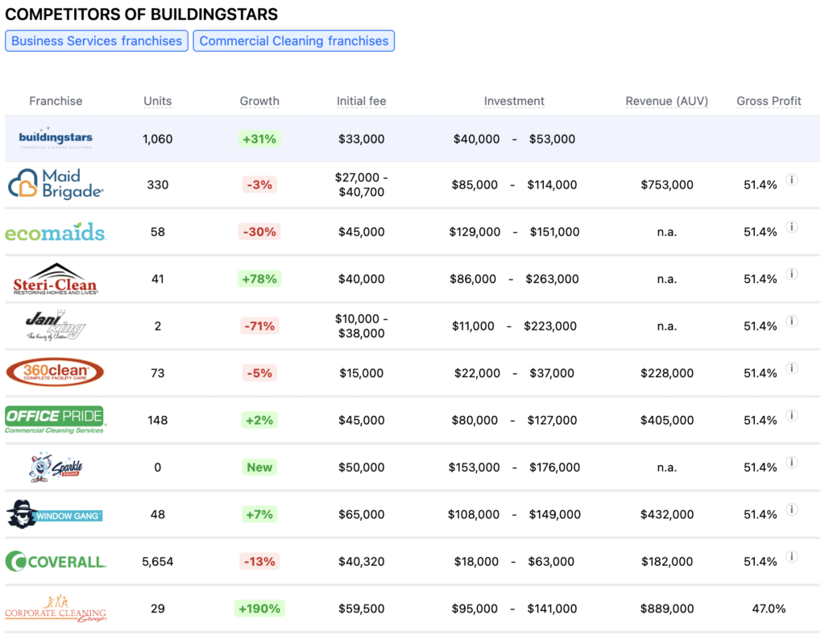Screen dimensions: 825x644
Task: Click the Revenue (AUV) column header
Action: pos(666,101)
